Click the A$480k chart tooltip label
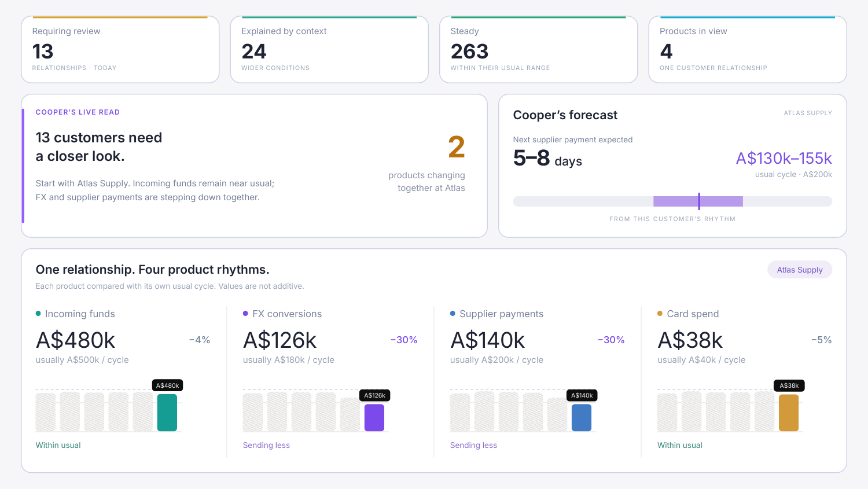Viewport: 868px width, 489px height. 168,385
